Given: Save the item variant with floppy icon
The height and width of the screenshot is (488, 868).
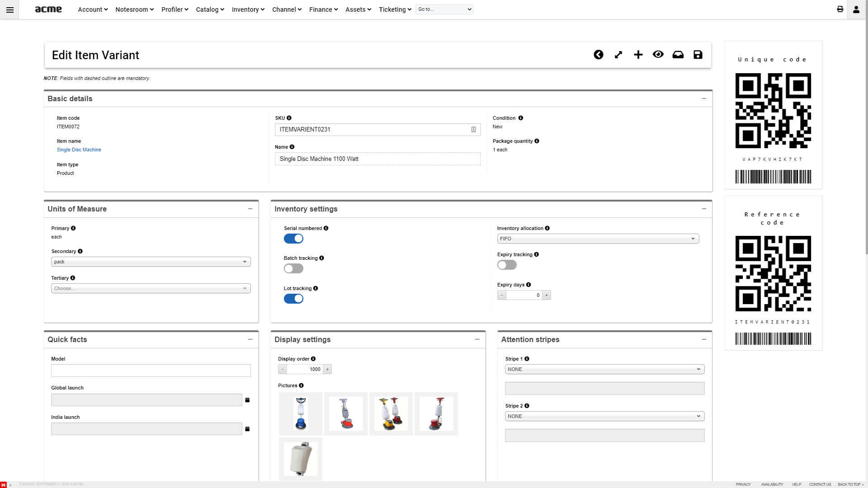Looking at the screenshot, I should click(698, 55).
